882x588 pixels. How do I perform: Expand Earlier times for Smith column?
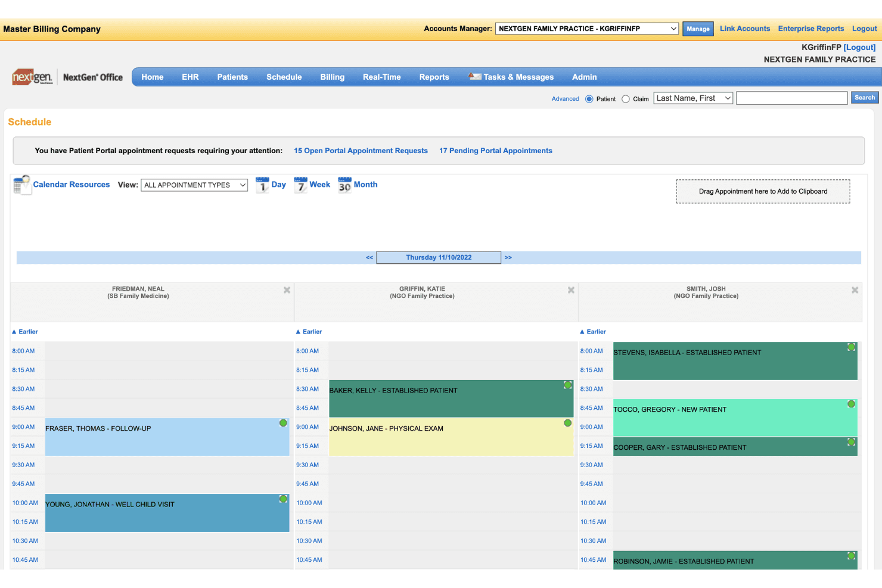point(593,332)
